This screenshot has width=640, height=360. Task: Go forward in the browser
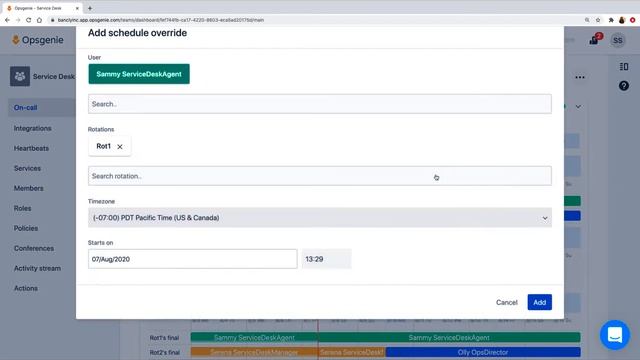[18, 20]
